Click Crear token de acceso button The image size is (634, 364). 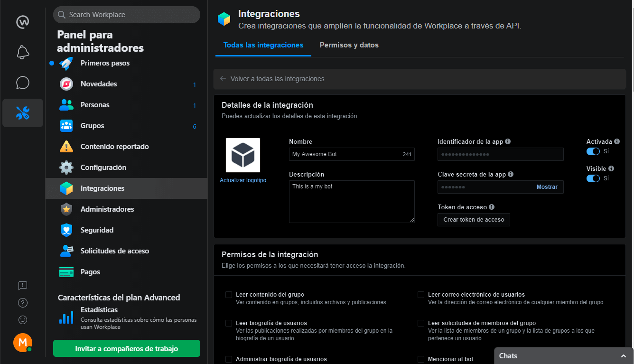click(x=474, y=220)
